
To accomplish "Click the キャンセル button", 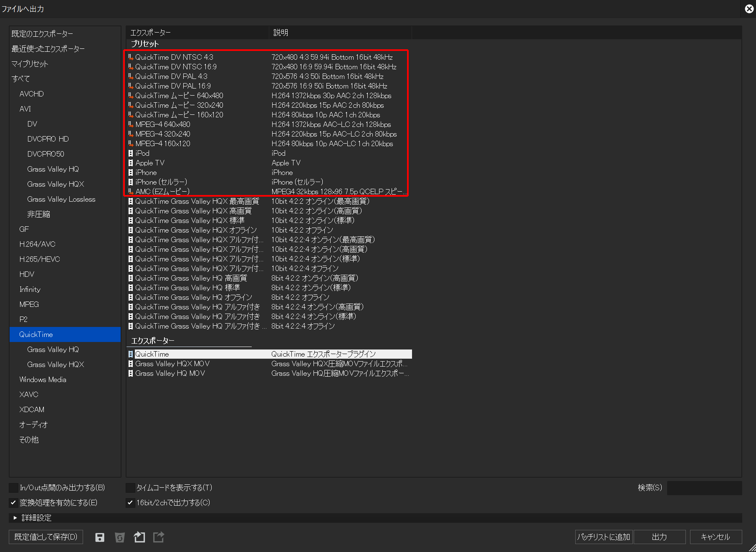I will (716, 537).
